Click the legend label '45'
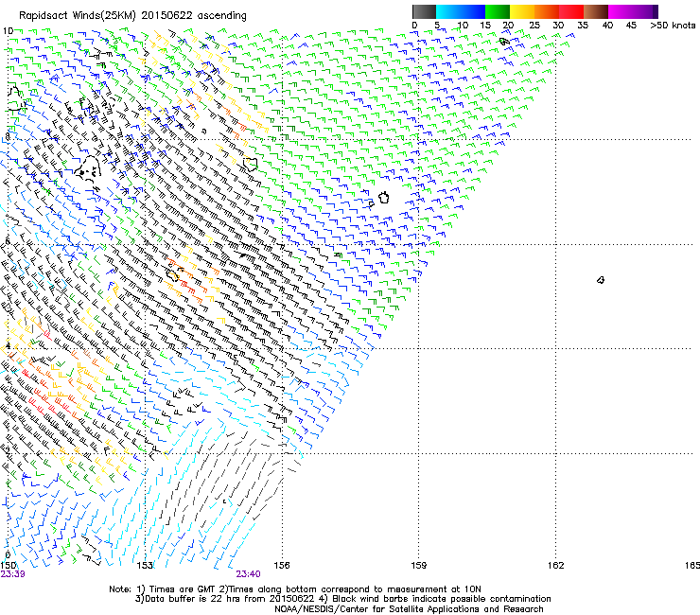700x615 pixels. tap(631, 25)
